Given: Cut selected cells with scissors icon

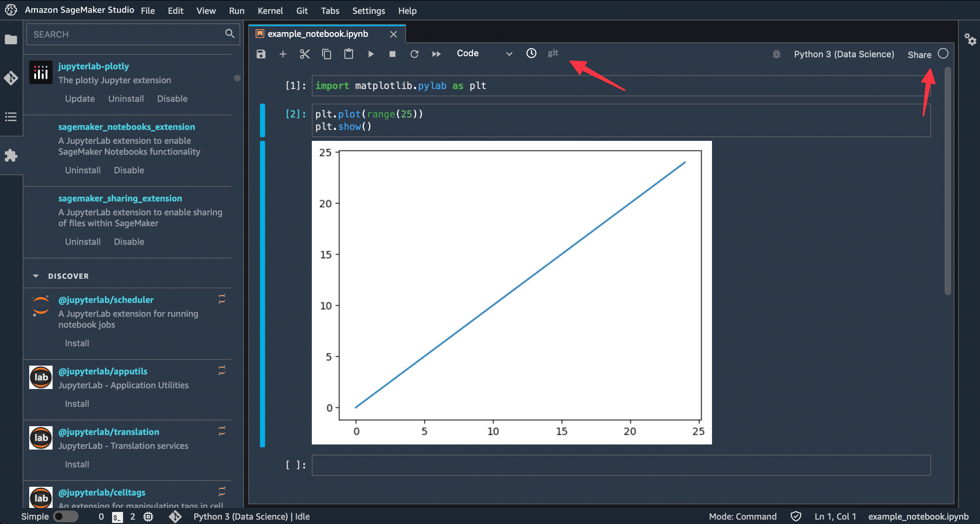Looking at the screenshot, I should 305,54.
